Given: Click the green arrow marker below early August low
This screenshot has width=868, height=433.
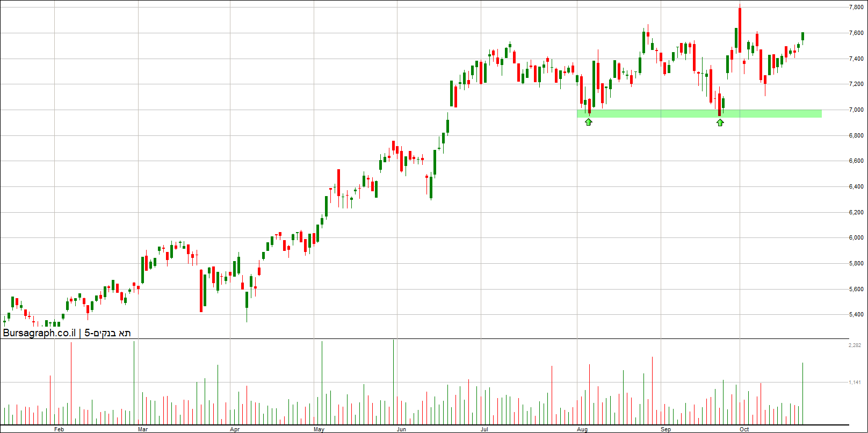Looking at the screenshot, I should coord(589,122).
